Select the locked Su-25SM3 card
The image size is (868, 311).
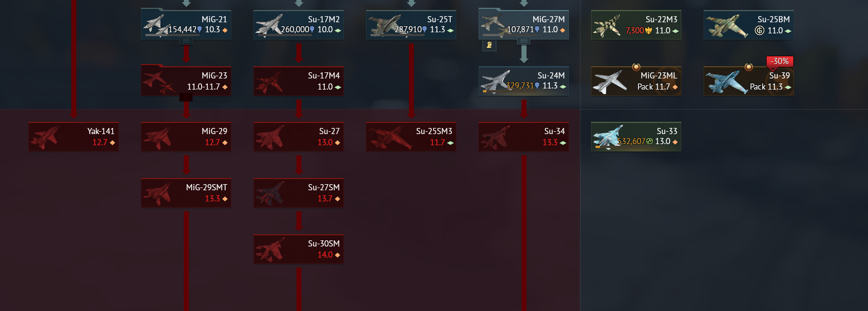point(411,137)
